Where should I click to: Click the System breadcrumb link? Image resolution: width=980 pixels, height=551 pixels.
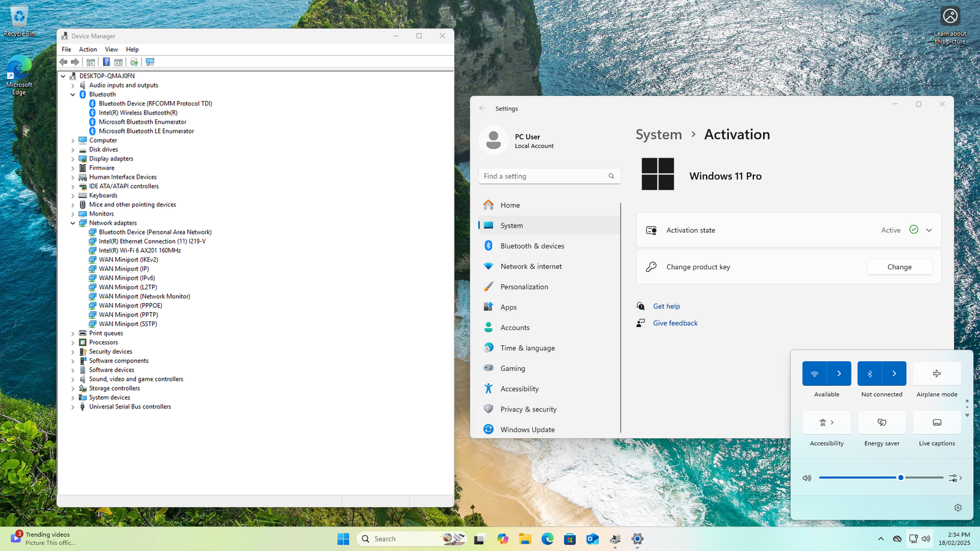coord(658,135)
